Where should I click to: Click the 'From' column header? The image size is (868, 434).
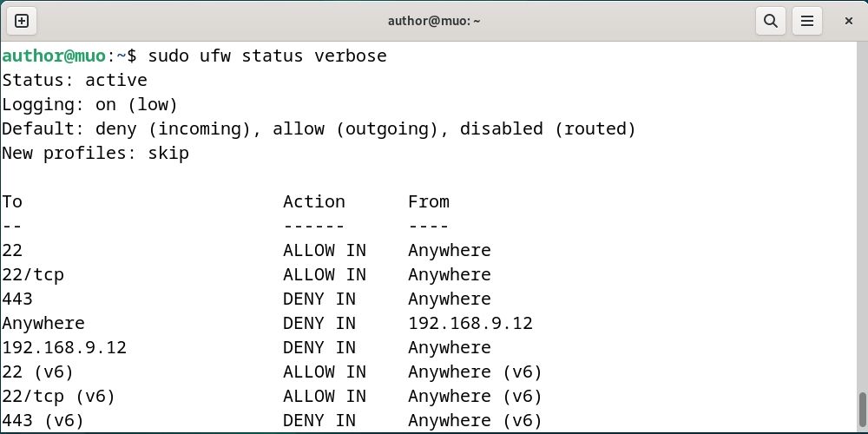click(429, 202)
